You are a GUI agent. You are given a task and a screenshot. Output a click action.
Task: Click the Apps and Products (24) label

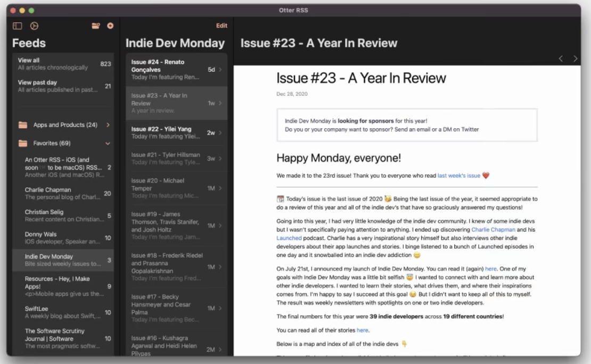[65, 125]
